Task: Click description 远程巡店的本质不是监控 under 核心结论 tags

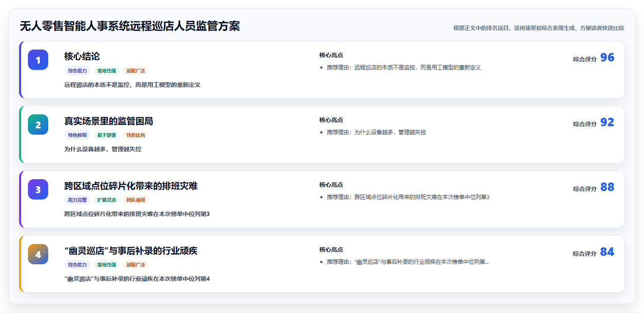Action: tap(132, 85)
